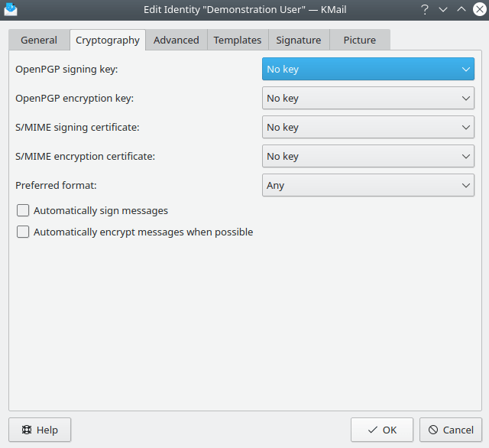
Task: Enable Automatically sign messages
Action: (23, 210)
